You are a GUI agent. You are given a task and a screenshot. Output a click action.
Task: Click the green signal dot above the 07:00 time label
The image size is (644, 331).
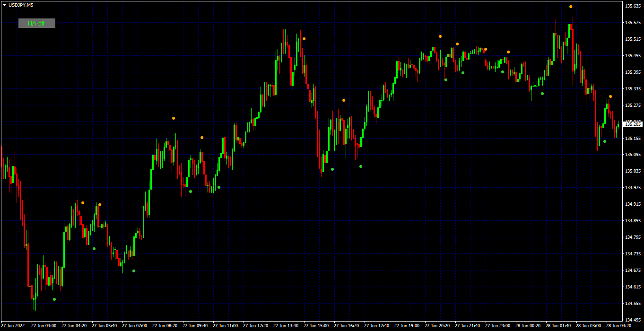pyautogui.click(x=134, y=271)
